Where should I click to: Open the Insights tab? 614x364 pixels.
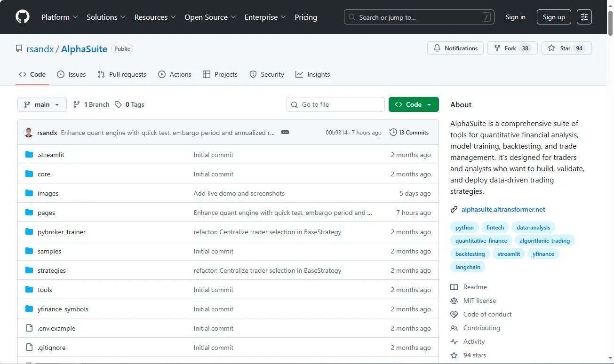312,74
